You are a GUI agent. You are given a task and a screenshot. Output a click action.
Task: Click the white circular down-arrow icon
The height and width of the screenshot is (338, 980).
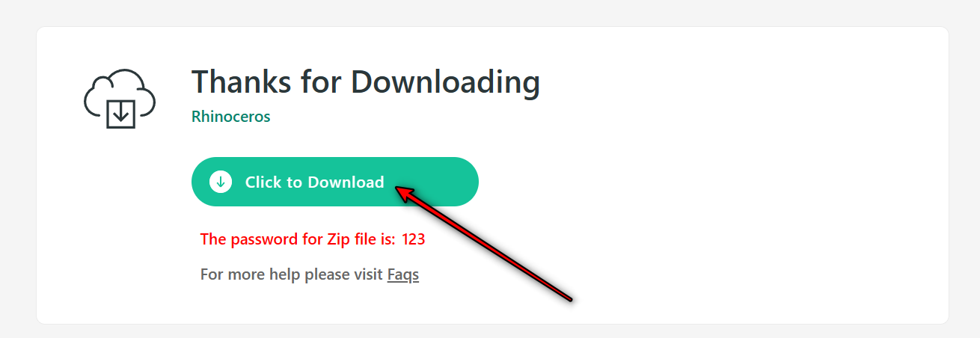[x=221, y=182]
